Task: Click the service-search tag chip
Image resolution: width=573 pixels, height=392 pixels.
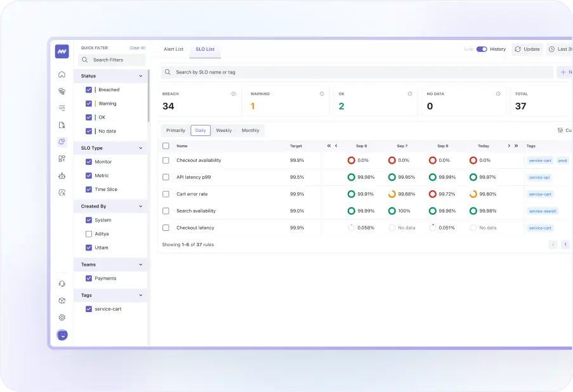Action: pos(543,211)
